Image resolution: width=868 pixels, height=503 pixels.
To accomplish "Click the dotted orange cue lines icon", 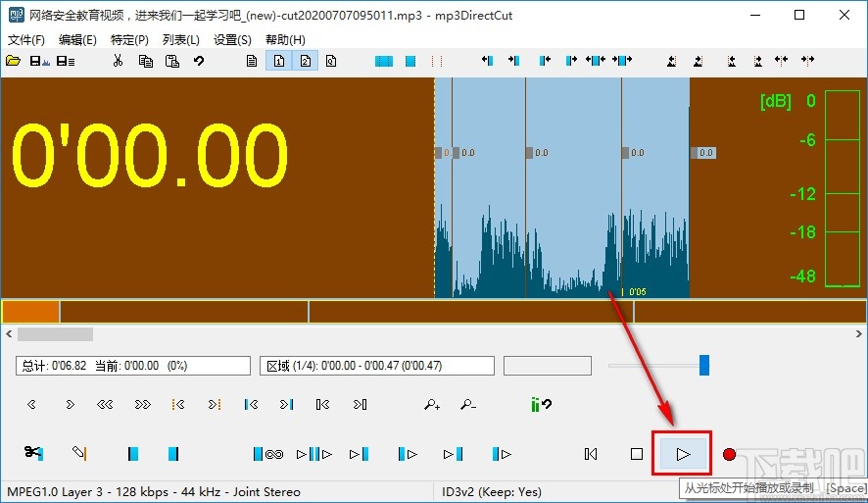I will pos(437,61).
